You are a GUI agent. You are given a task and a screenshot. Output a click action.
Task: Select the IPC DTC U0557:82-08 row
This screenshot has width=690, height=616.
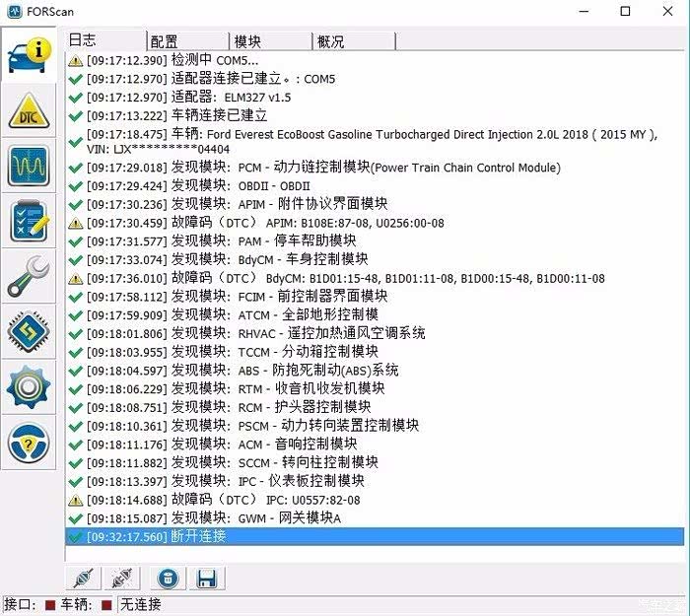click(375, 500)
